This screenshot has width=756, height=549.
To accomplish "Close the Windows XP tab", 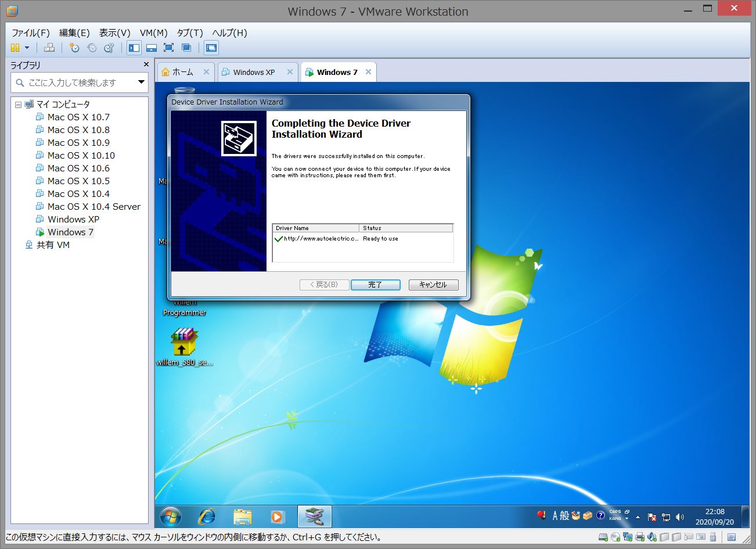I will [290, 72].
